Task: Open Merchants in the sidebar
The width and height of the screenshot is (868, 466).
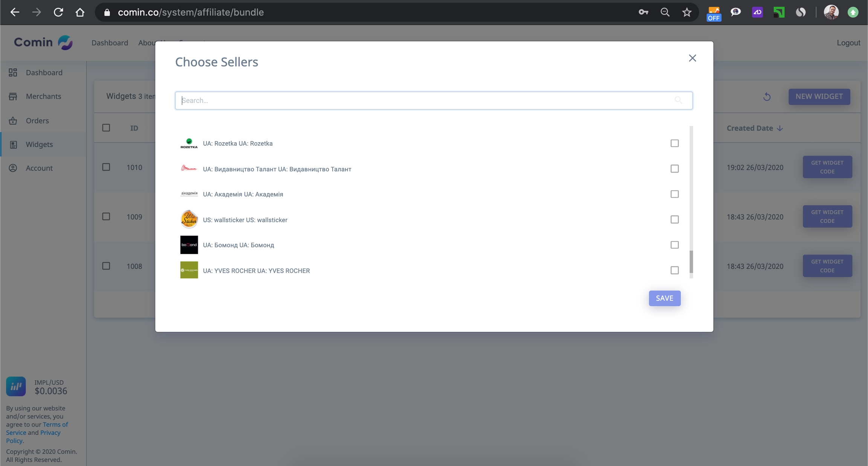Action: point(43,96)
